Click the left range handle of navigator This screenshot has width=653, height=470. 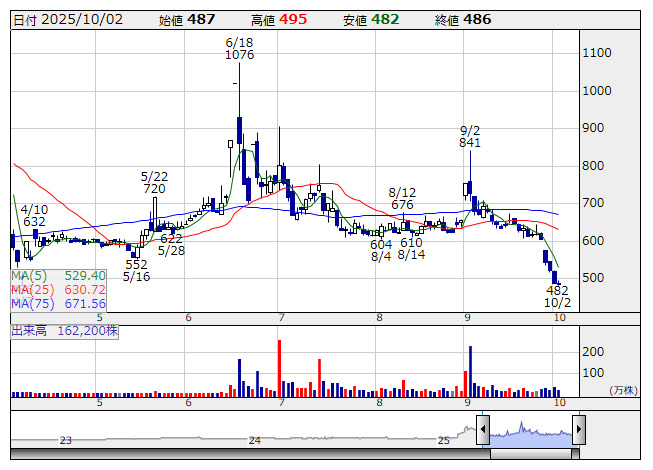tap(483, 430)
